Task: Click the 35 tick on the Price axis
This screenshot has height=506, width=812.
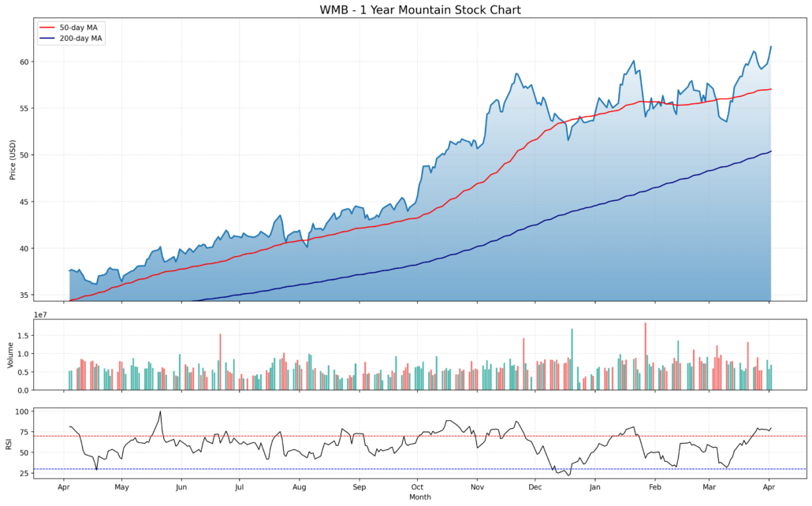Action: point(24,296)
